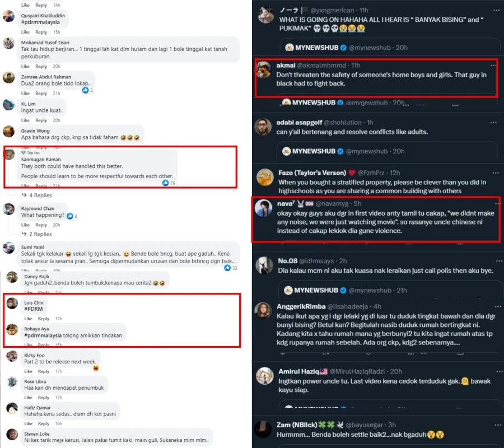The image size is (504, 448).
Task: Open the quoted MYNEWSHUB tweet under adabi asapgolf
Action: [386, 151]
